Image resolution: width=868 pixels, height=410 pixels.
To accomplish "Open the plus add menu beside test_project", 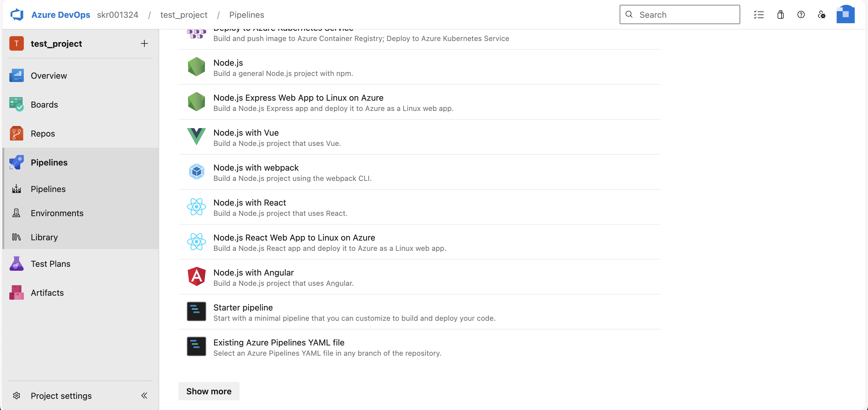I will click(144, 43).
